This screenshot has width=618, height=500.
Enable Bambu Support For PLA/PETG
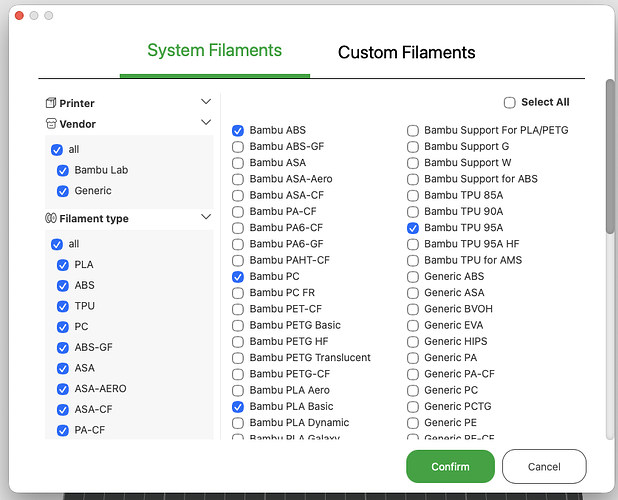tap(413, 131)
